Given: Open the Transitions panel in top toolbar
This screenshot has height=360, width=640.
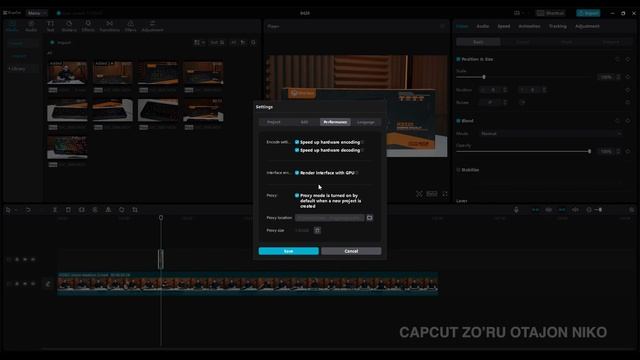Looking at the screenshot, I should coord(109,26).
